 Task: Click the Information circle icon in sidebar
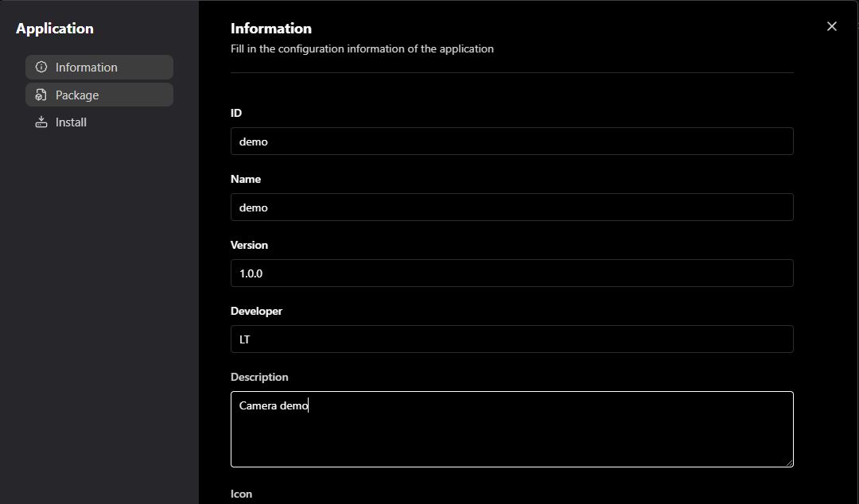click(x=41, y=67)
